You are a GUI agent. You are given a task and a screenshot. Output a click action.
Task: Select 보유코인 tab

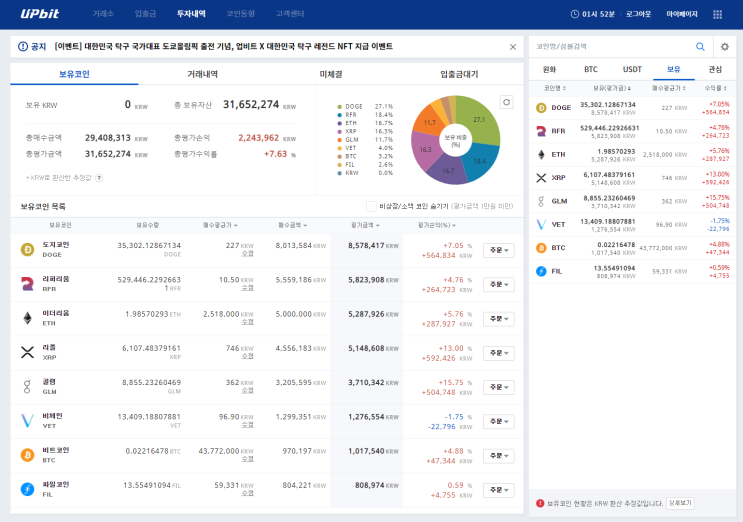[x=74, y=74]
